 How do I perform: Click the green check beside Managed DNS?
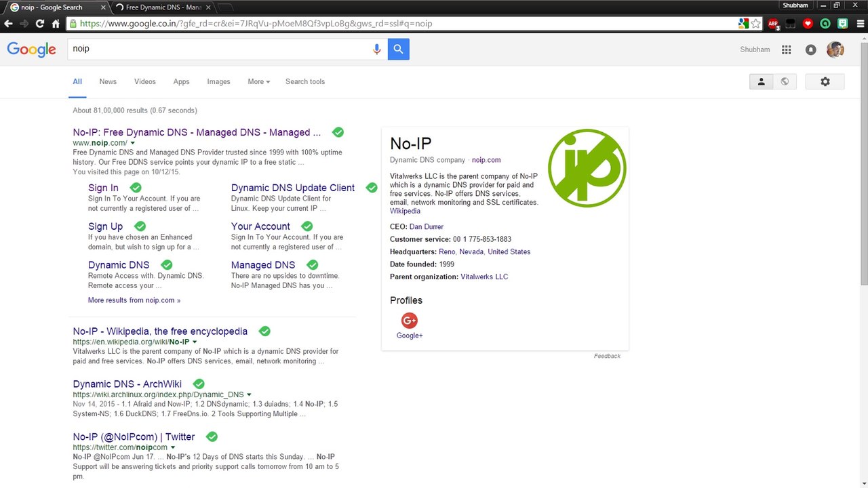tap(312, 265)
